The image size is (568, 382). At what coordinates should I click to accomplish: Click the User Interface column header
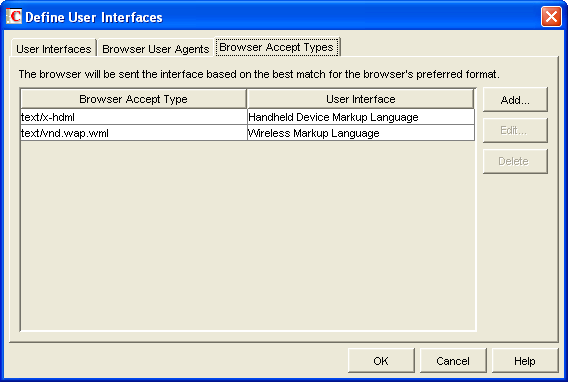coord(360,99)
